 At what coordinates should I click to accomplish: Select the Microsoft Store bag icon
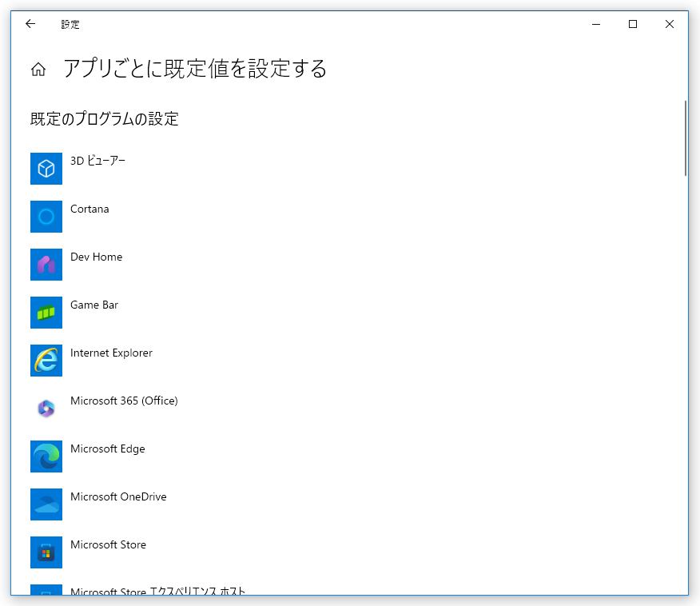[x=46, y=552]
